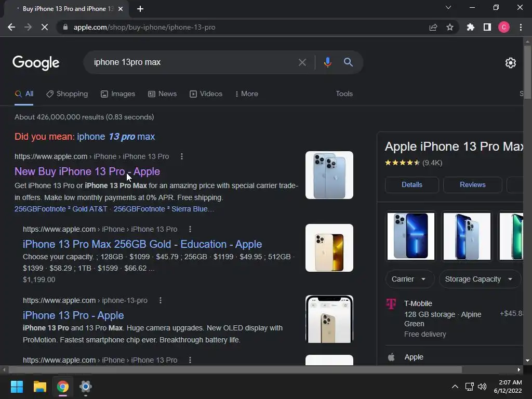The image size is (532, 399).
Task: Open options menu for last visible Apple result
Action: [x=190, y=360]
